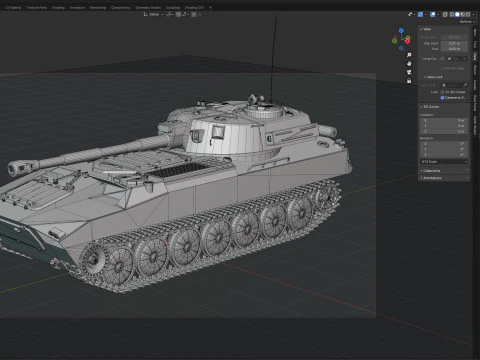Click the cursor Location Y field
Screen dimensions: 480x360
pos(444,126)
